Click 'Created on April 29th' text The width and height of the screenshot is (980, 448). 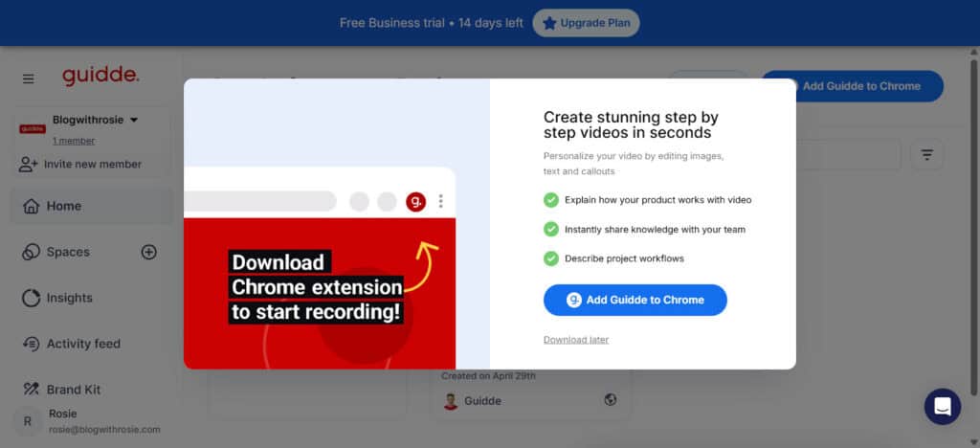click(x=488, y=376)
